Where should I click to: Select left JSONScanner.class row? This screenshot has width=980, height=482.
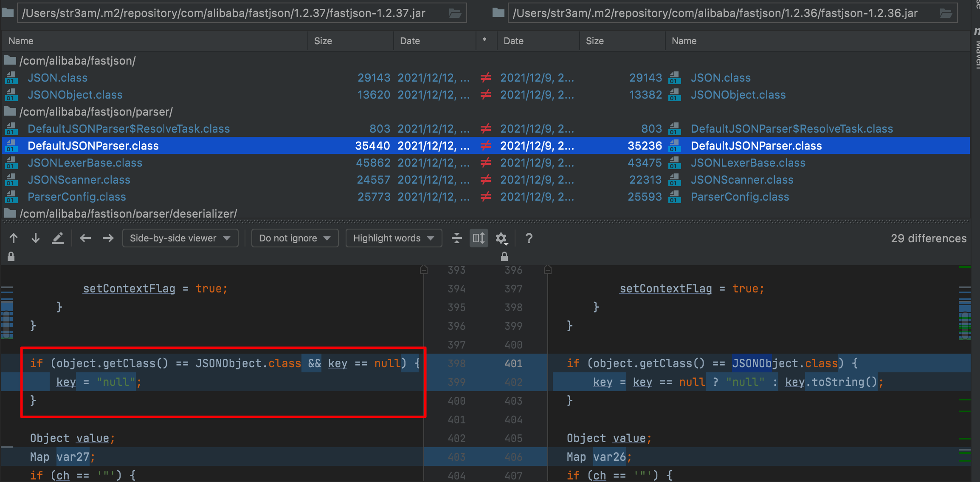tap(79, 179)
